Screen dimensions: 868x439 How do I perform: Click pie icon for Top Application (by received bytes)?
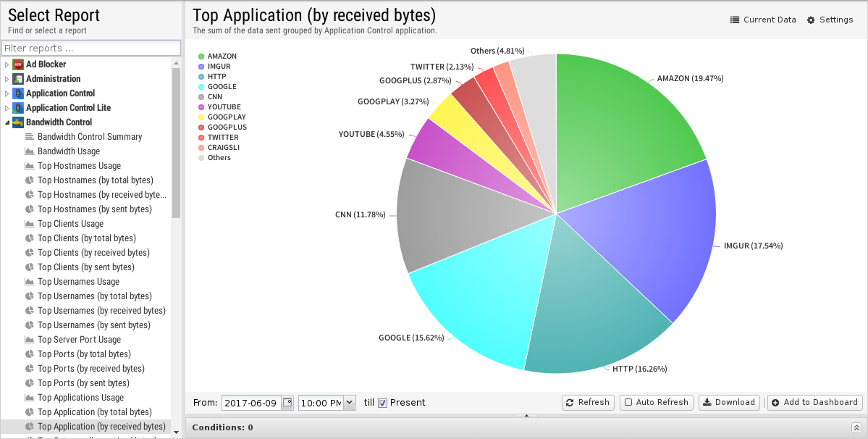pos(30,426)
